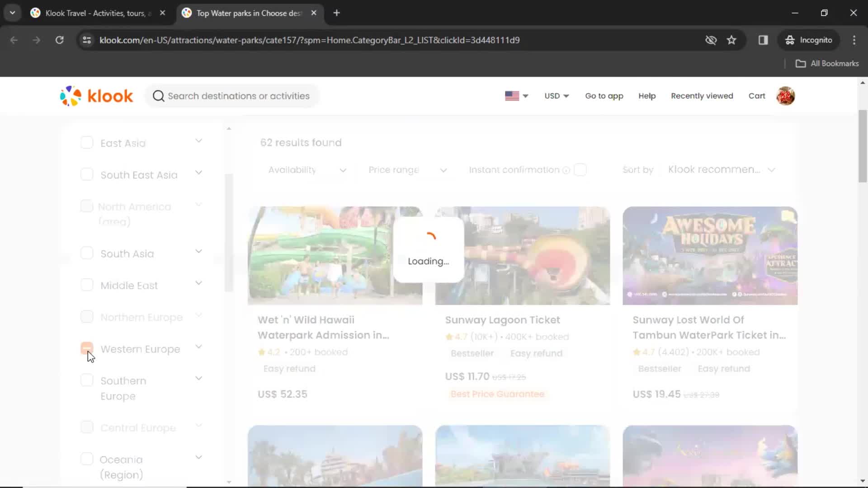The width and height of the screenshot is (868, 488).
Task: Click the Klook logo
Action: click(96, 96)
